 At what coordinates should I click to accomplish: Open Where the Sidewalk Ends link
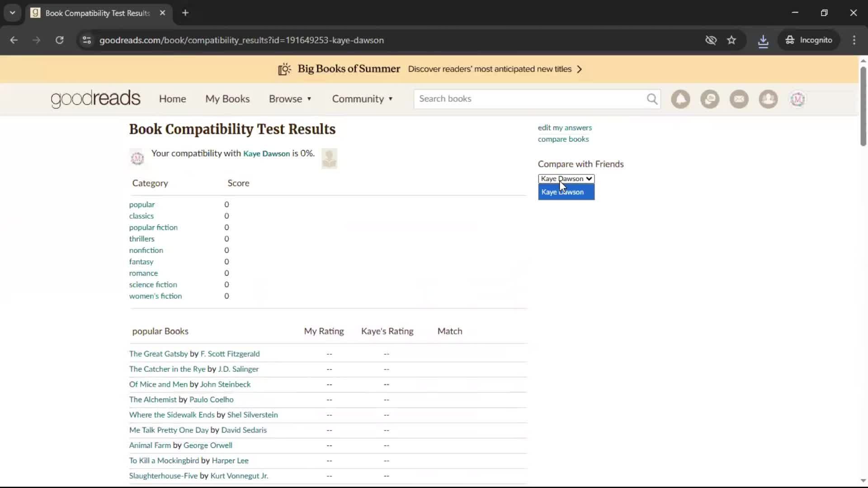pyautogui.click(x=172, y=415)
